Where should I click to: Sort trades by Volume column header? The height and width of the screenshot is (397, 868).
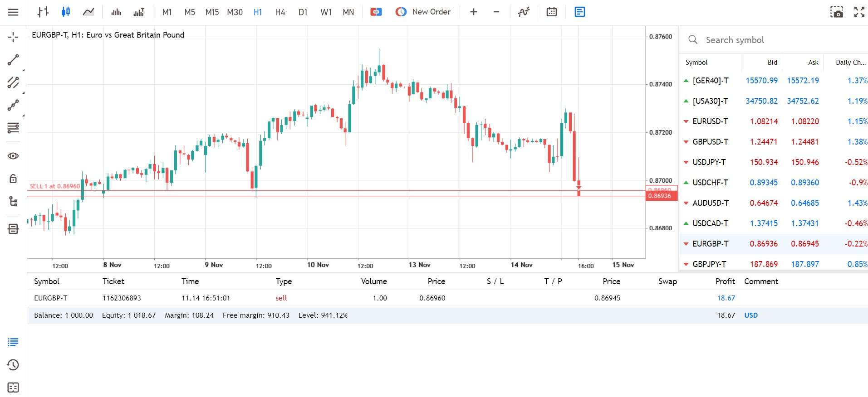374,281
